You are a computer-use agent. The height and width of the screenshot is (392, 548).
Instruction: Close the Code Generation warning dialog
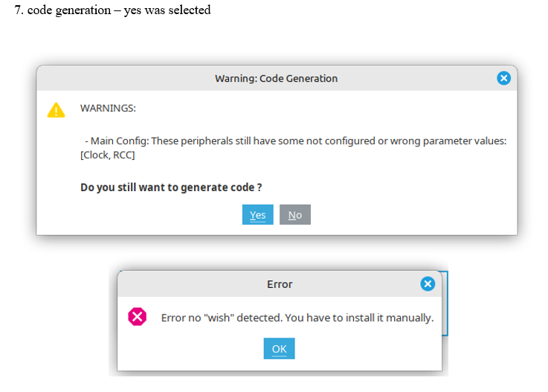[503, 78]
